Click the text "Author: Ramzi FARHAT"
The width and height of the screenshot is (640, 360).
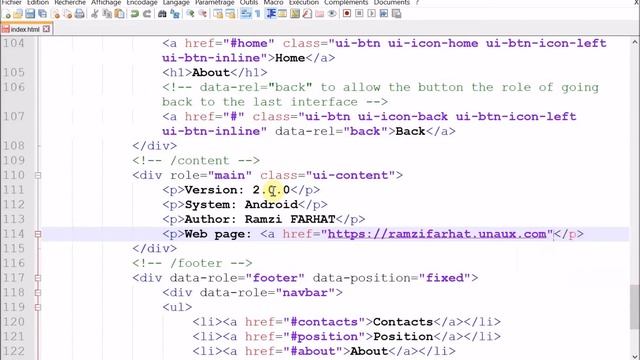pos(260,220)
